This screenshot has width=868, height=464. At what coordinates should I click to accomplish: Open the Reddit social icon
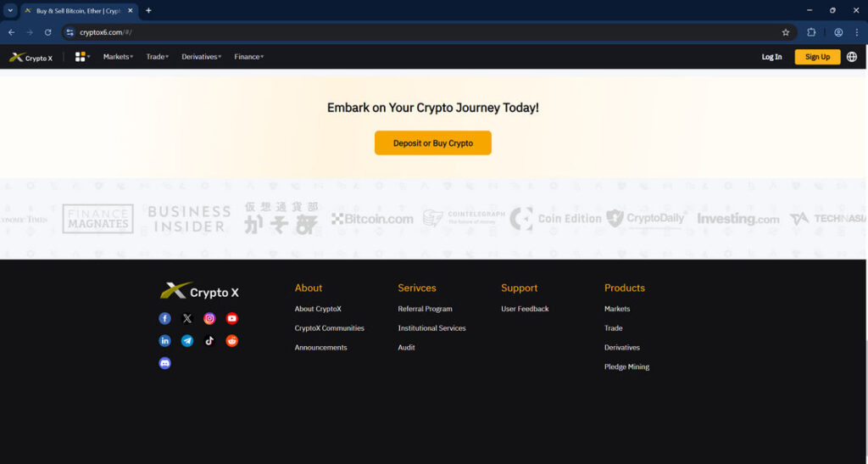(x=232, y=340)
